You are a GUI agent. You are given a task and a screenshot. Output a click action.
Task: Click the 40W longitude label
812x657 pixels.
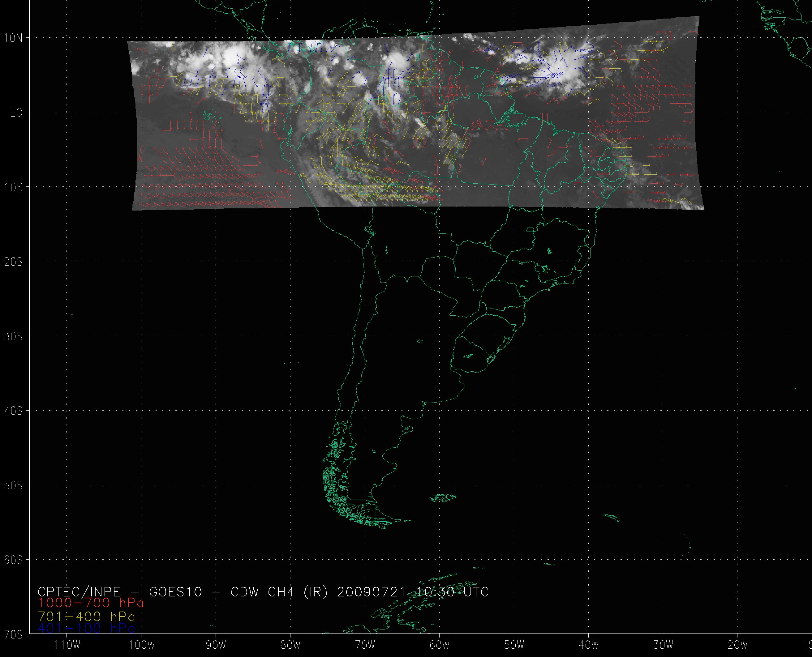[x=589, y=645]
